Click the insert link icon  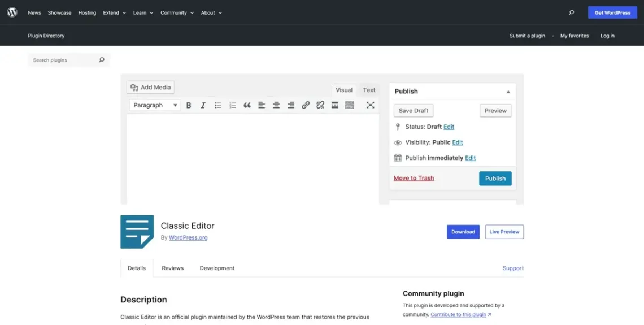(306, 105)
